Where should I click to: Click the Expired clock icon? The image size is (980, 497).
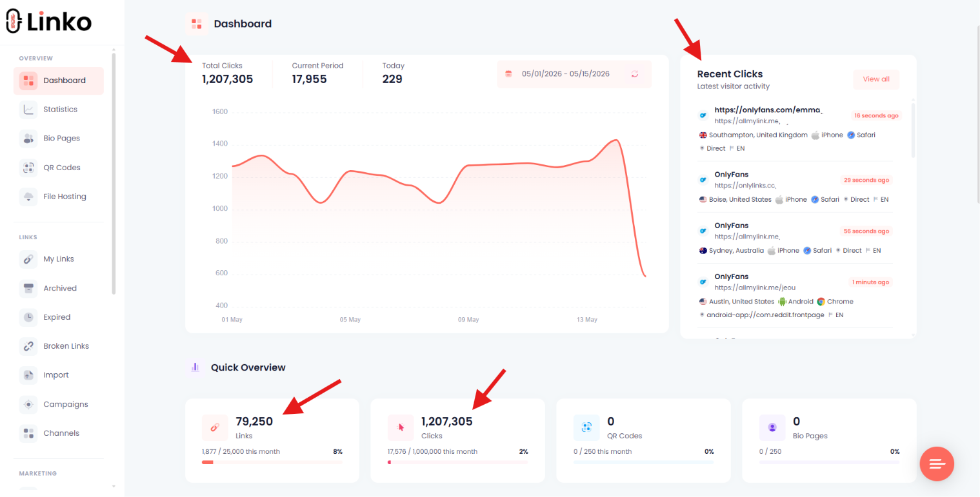pyautogui.click(x=28, y=317)
